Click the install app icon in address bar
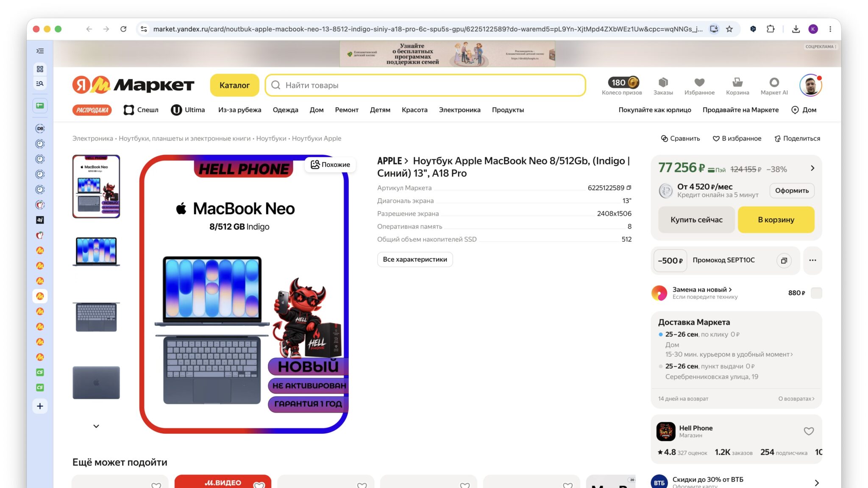868x488 pixels. click(x=714, y=29)
